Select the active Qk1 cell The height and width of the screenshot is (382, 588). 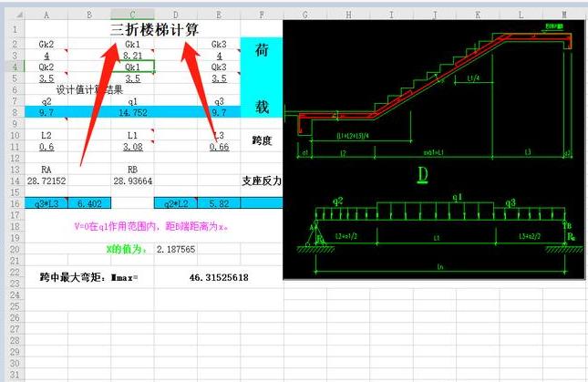pos(132,67)
